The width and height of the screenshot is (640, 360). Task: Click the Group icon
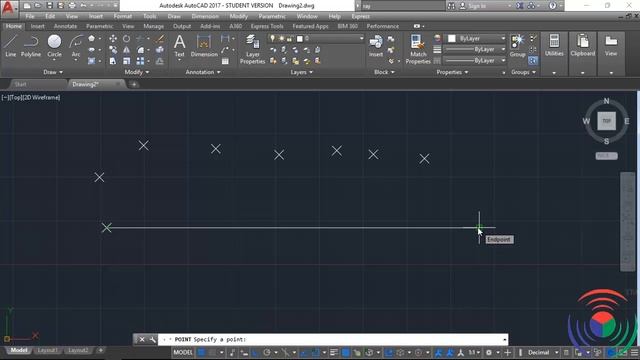(x=518, y=45)
